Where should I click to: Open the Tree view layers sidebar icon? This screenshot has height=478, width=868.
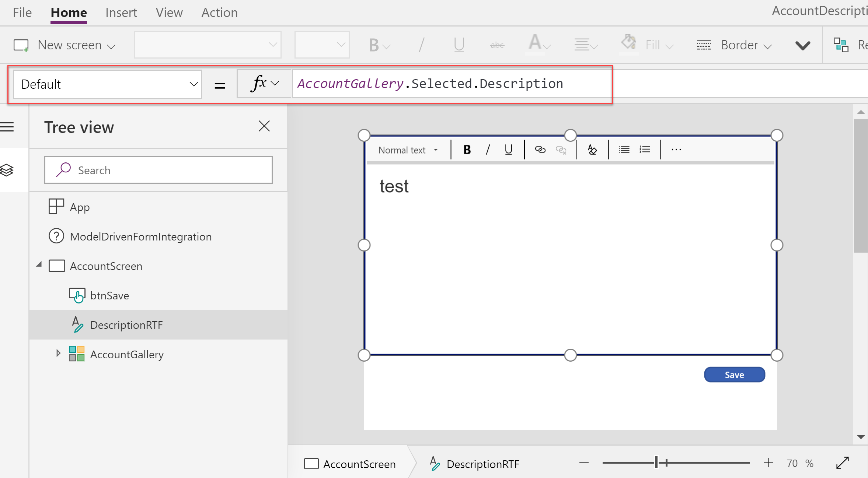pos(7,170)
